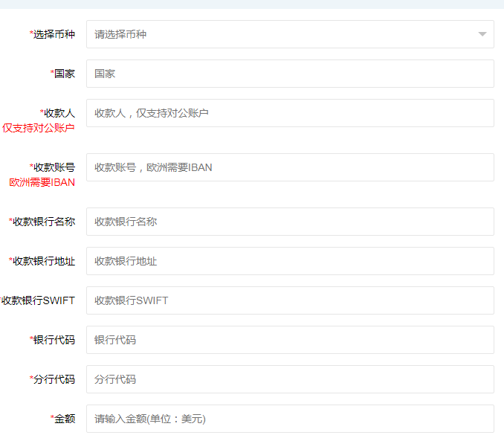The width and height of the screenshot is (504, 438).
Task: Focus the 收款银行地址 address input
Action: [x=290, y=261]
